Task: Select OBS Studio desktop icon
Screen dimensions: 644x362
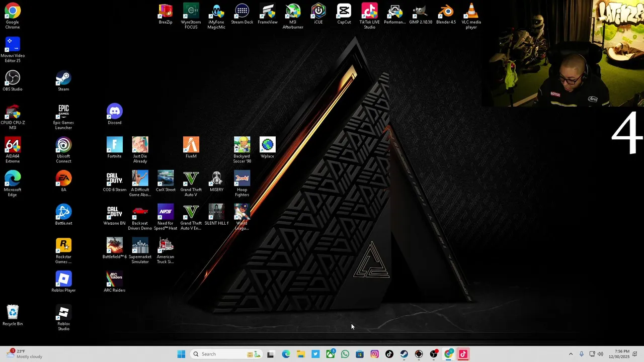Action: pyautogui.click(x=13, y=81)
